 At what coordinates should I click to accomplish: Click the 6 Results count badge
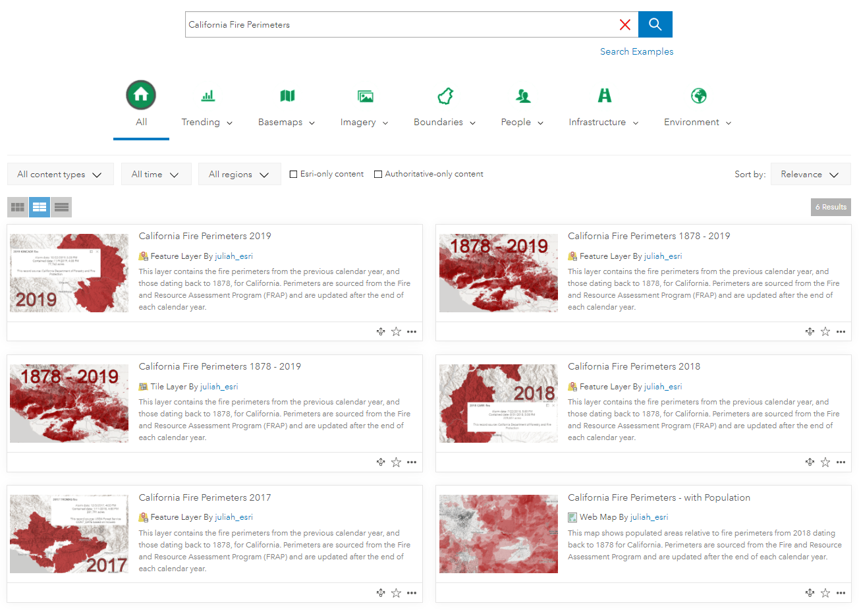tap(831, 207)
